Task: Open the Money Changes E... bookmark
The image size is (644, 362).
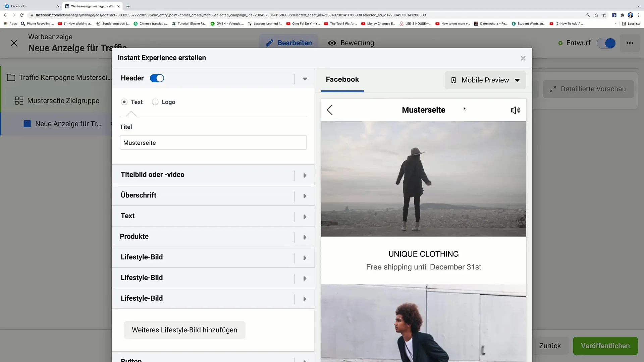Action: pyautogui.click(x=378, y=23)
